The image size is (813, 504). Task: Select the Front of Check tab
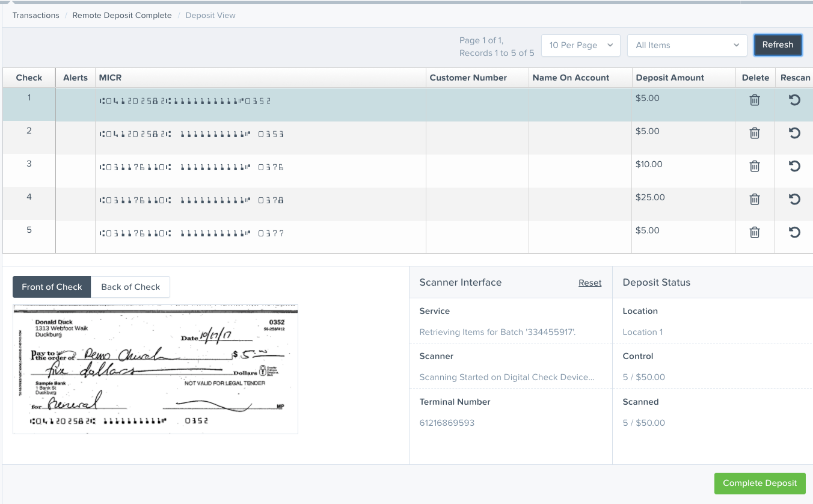51,287
